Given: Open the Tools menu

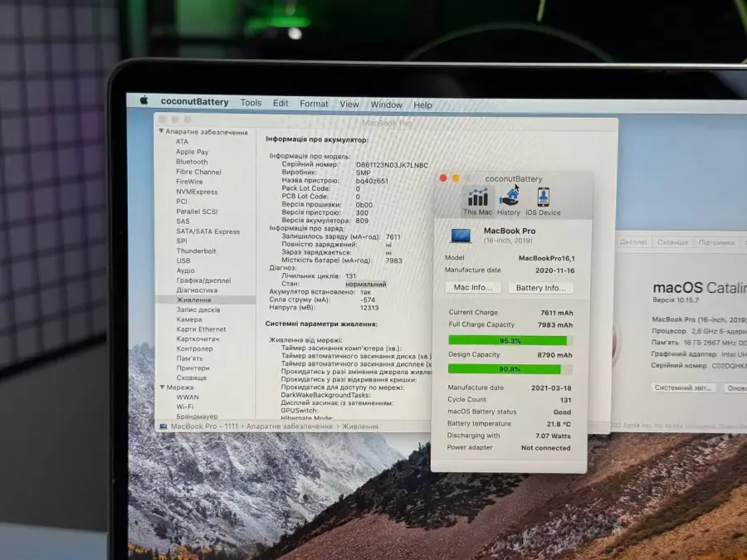Looking at the screenshot, I should [x=251, y=102].
